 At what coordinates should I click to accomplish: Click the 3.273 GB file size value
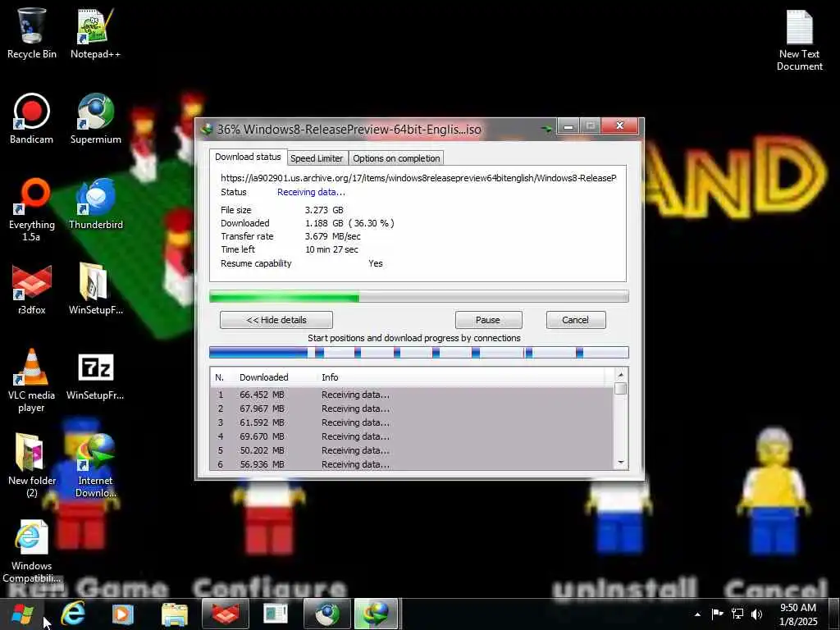coord(325,210)
